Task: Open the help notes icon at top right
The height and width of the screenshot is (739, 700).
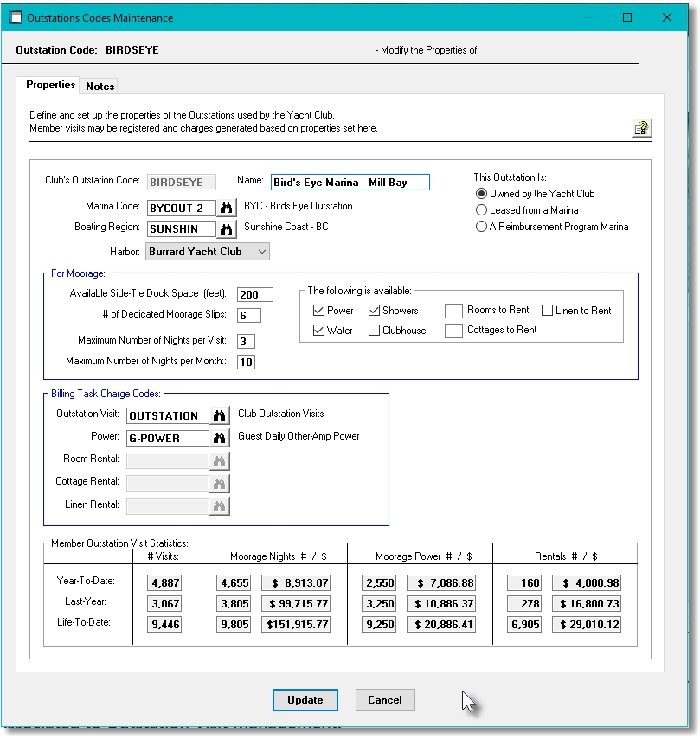Action: (x=640, y=127)
